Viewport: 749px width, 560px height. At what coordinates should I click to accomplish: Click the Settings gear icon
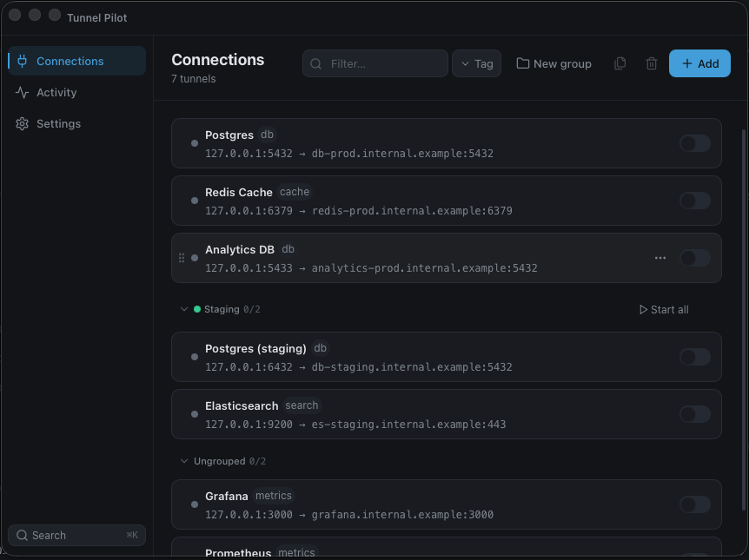click(22, 123)
